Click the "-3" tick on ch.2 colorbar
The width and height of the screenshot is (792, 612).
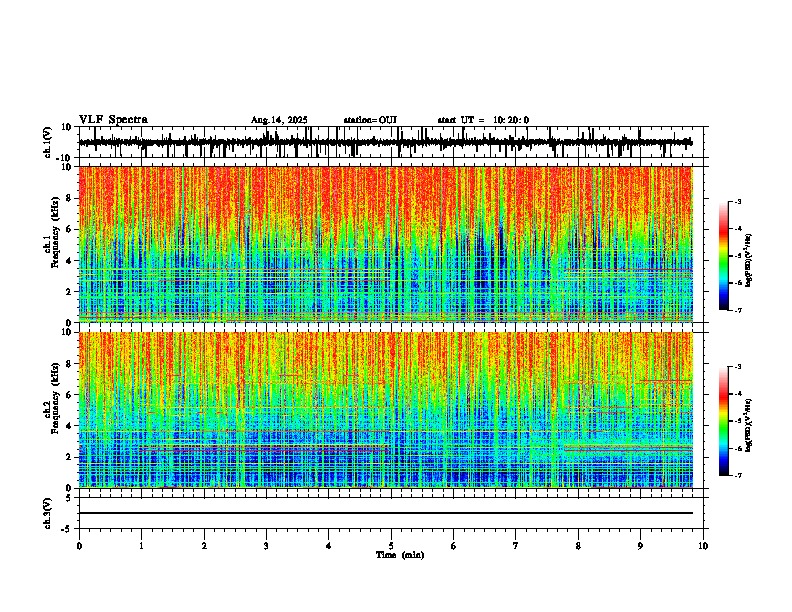point(738,367)
